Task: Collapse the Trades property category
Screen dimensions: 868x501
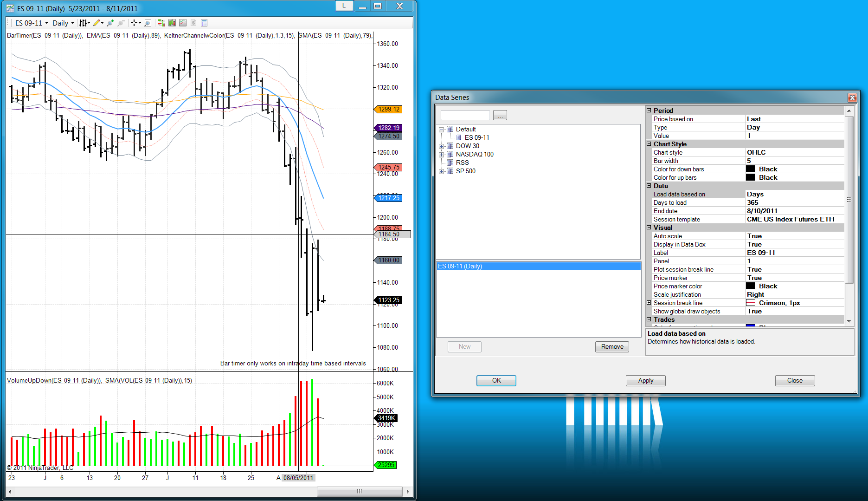Action: pos(649,319)
